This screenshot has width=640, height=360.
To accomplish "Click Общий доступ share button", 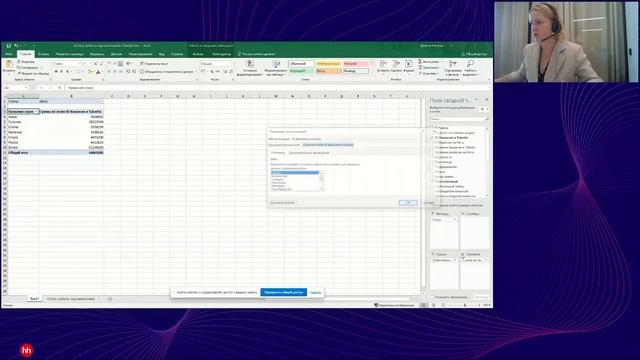I will point(474,54).
